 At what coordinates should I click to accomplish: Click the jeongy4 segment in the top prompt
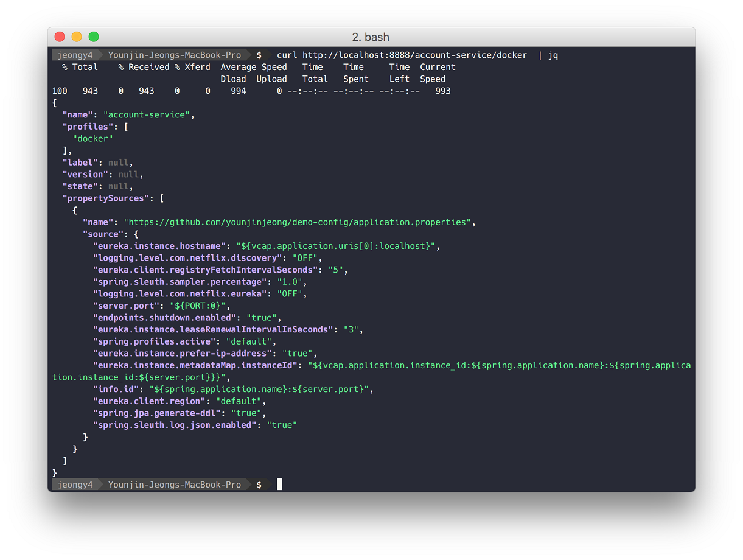click(x=75, y=55)
